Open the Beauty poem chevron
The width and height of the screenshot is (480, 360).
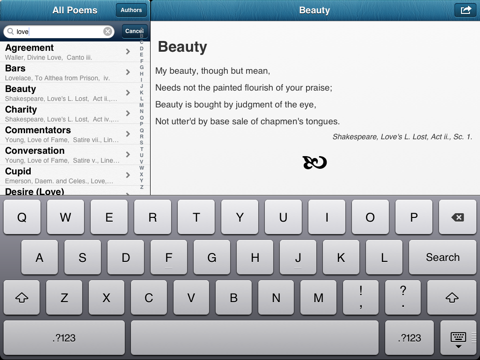[x=128, y=93]
